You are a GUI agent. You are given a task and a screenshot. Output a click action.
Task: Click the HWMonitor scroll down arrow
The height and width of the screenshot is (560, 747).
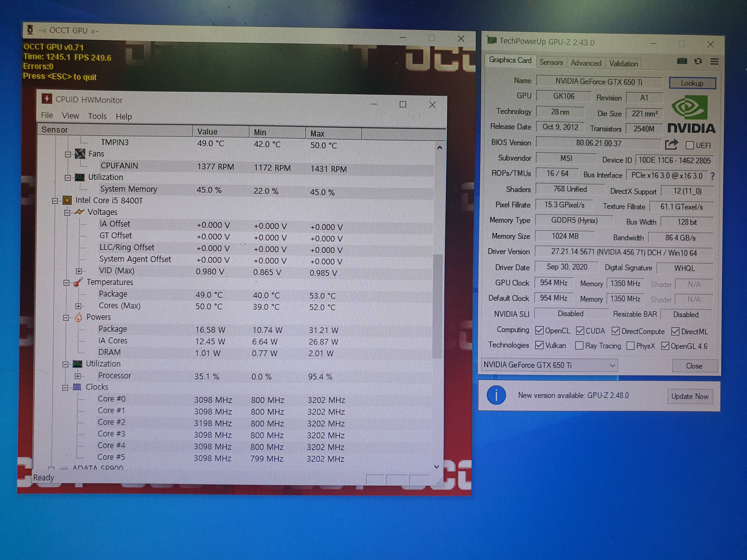(437, 466)
